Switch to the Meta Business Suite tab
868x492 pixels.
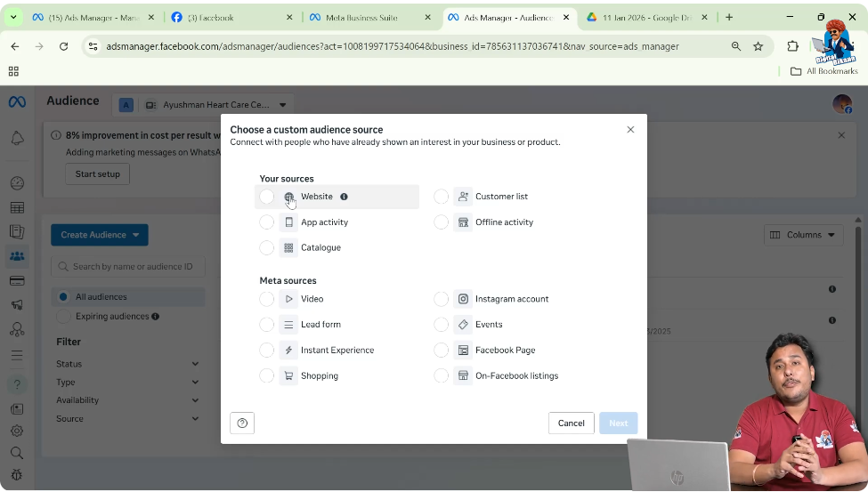369,18
